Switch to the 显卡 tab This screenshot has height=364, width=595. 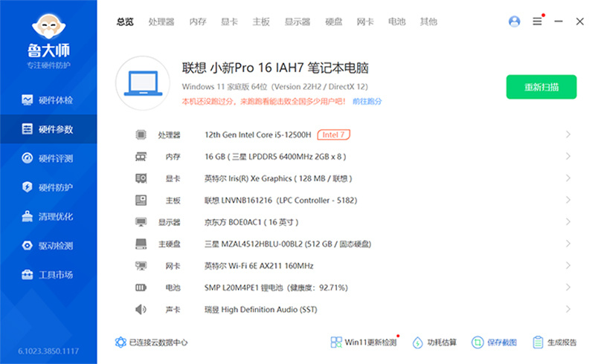pos(230,22)
